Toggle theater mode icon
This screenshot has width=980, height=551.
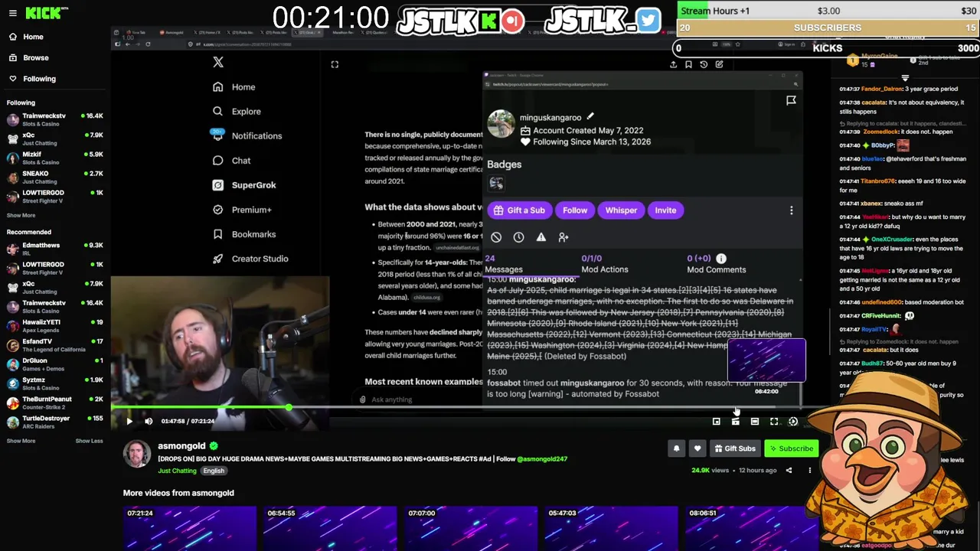tap(754, 421)
